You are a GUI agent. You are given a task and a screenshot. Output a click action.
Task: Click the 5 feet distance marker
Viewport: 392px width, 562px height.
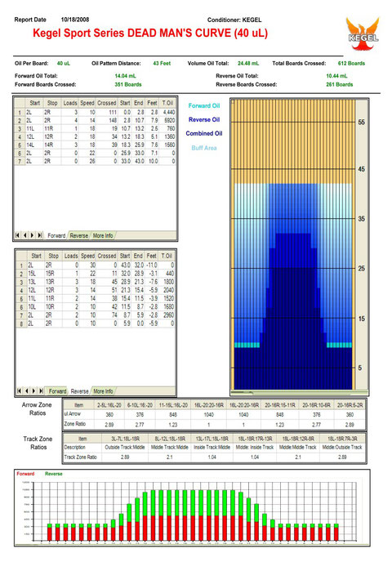(x=360, y=368)
